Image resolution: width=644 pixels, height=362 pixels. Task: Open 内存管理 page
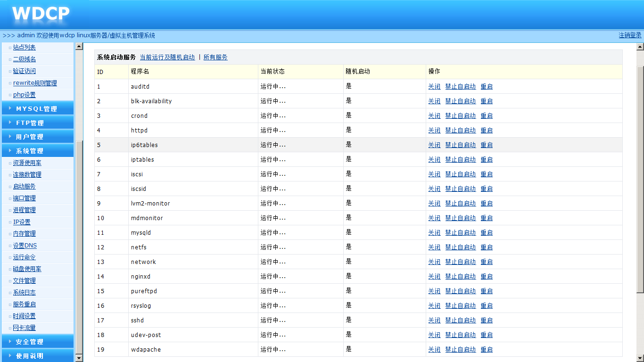coord(25,234)
